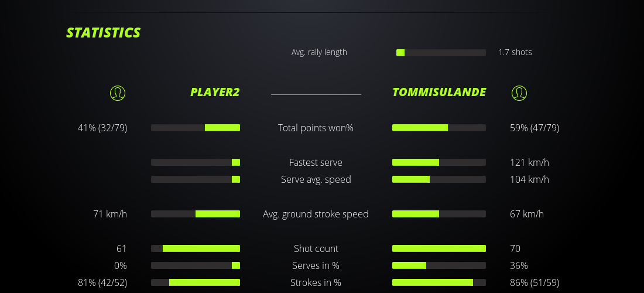This screenshot has height=293, width=644.
Task: Click the 1.7 shots value text
Action: (515, 52)
